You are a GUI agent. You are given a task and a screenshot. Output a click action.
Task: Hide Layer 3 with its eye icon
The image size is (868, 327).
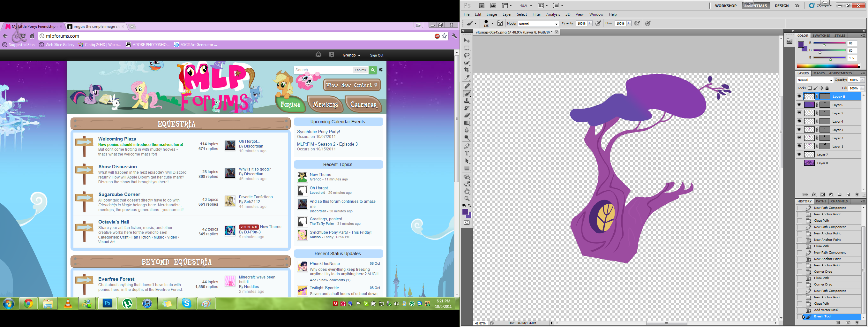tap(799, 129)
